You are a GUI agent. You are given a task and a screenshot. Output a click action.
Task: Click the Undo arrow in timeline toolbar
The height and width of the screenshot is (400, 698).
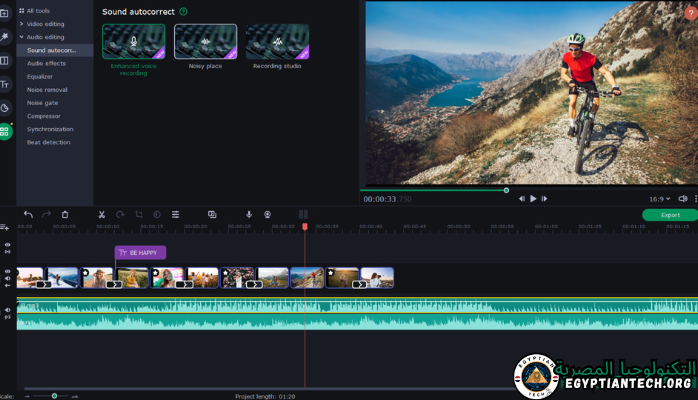pyautogui.click(x=28, y=214)
